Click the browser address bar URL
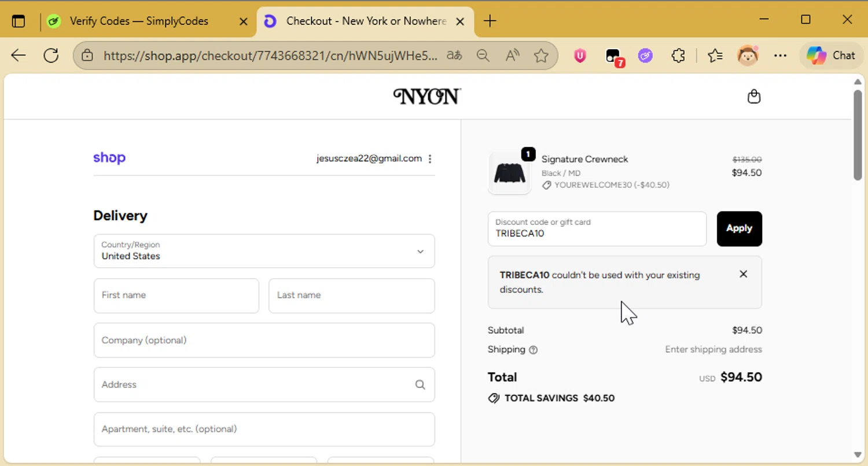The width and height of the screenshot is (868, 466). [x=270, y=56]
